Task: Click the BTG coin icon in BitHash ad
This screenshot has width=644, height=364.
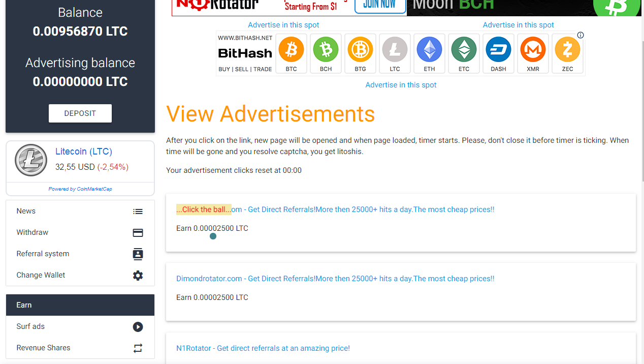Action: (360, 50)
